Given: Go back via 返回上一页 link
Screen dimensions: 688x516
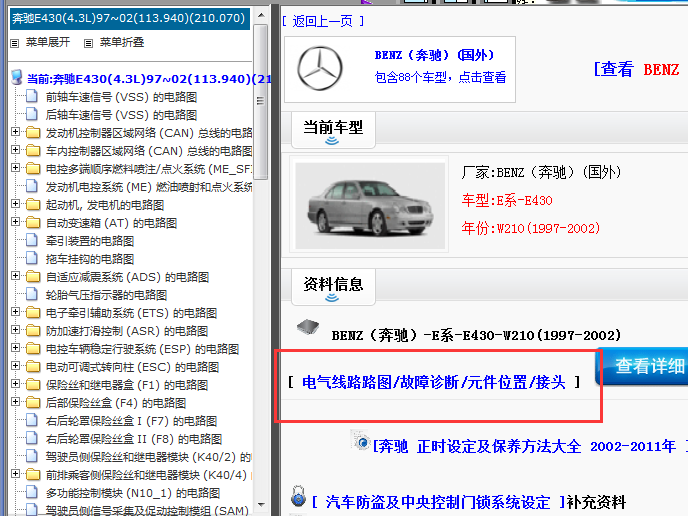Looking at the screenshot, I should point(322,21).
